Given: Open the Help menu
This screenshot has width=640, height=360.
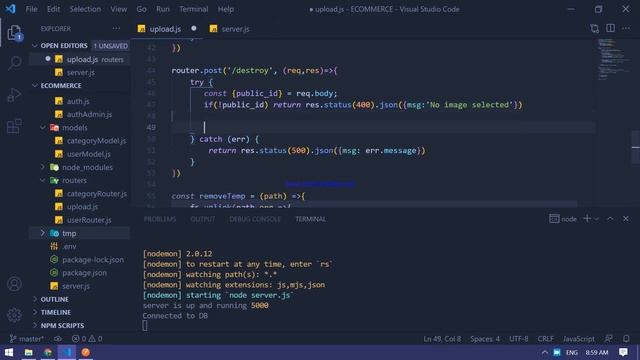Looking at the screenshot, I should click(x=225, y=9).
